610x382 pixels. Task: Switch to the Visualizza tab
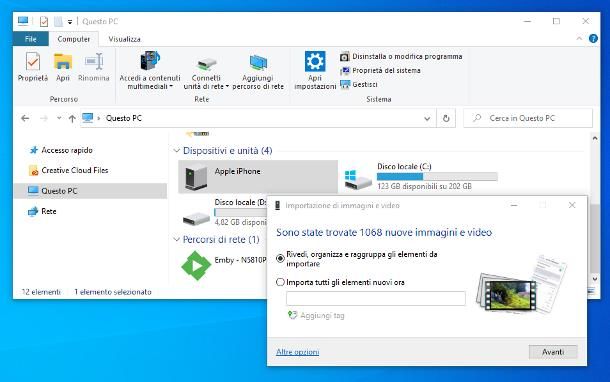point(124,39)
